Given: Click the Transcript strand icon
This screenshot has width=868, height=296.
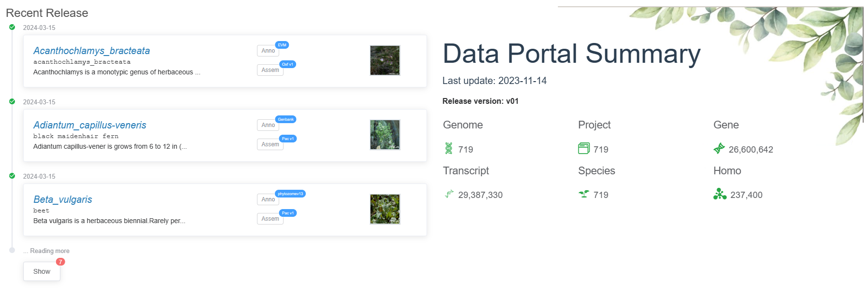Looking at the screenshot, I should coord(449,194).
